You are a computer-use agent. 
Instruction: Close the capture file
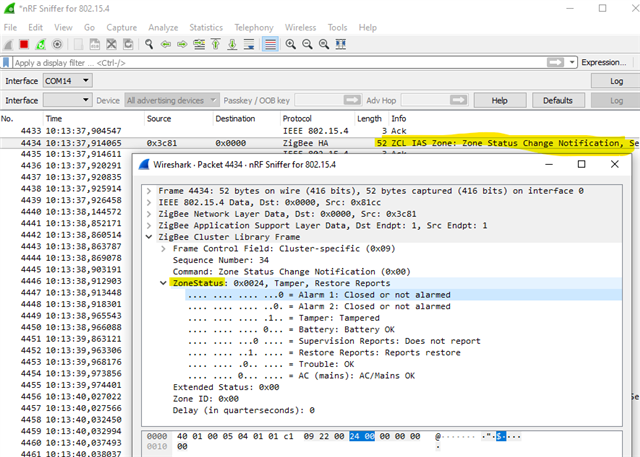[111, 44]
